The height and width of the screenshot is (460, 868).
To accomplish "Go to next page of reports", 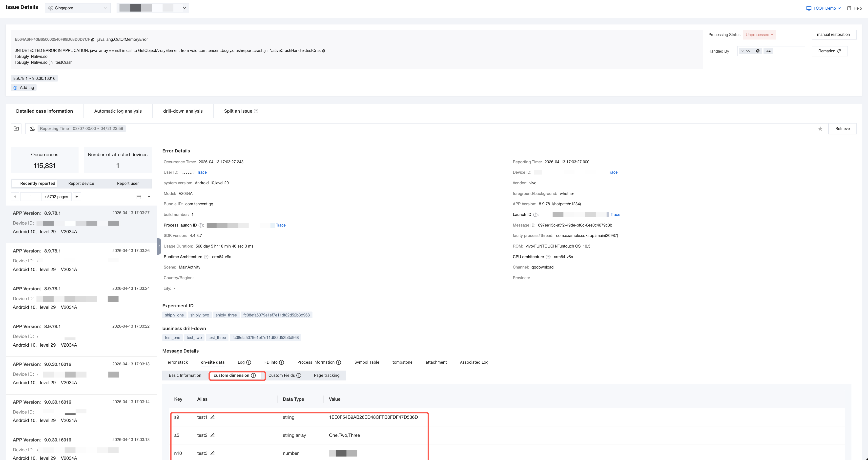I will coord(77,197).
